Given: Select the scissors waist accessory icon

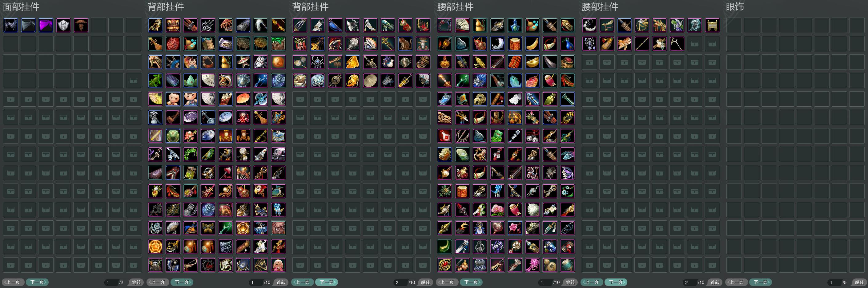Looking at the screenshot, I should [677, 44].
